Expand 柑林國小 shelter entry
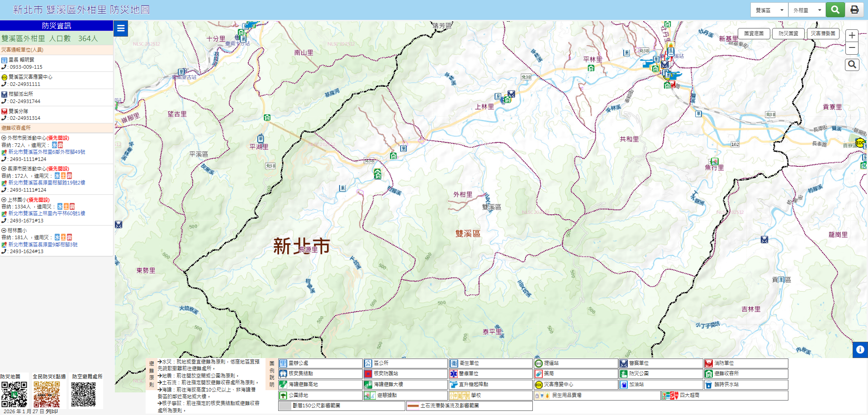 coord(14,230)
